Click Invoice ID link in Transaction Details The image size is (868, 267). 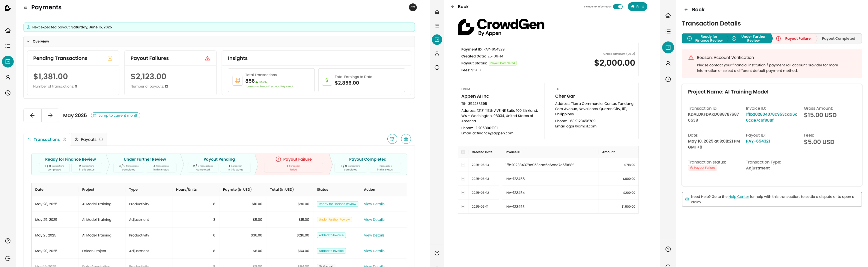771,117
